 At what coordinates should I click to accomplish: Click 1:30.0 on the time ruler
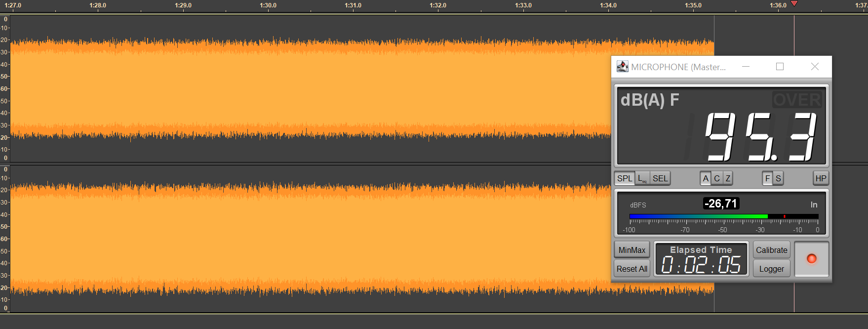268,5
